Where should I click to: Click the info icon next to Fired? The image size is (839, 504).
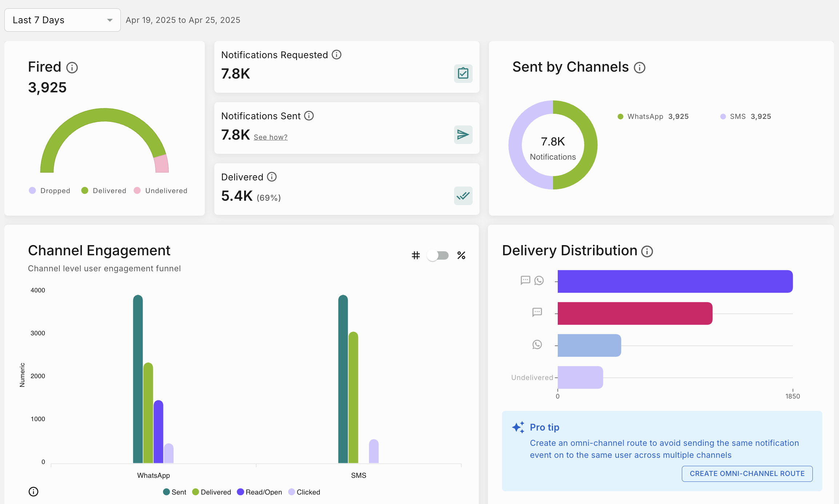(72, 68)
